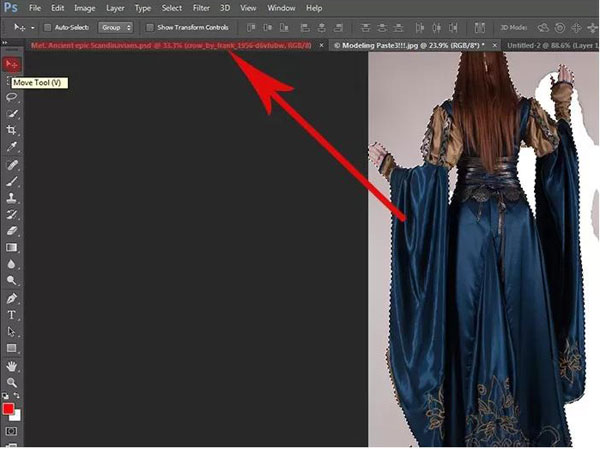Select the Dodge tool
Screen dimensions: 600x449
[11, 281]
